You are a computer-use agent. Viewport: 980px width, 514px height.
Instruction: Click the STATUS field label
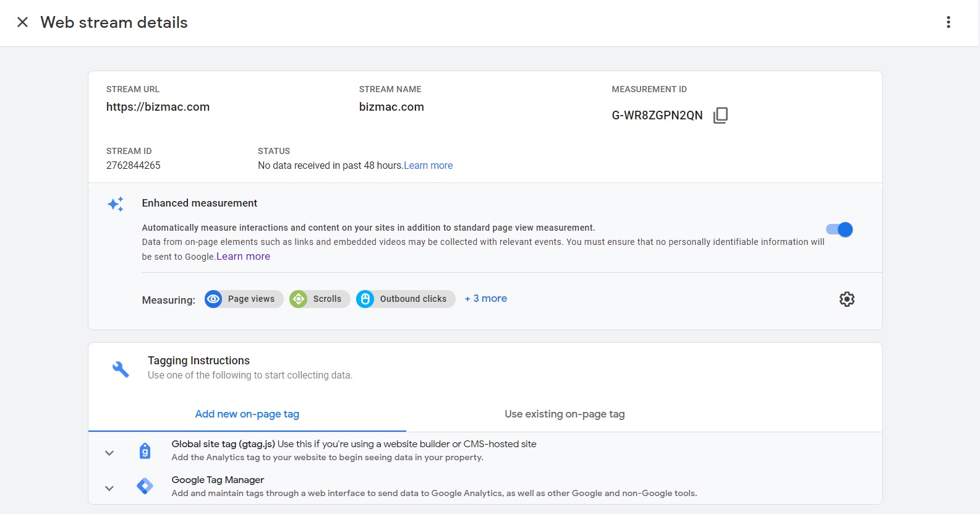point(274,151)
